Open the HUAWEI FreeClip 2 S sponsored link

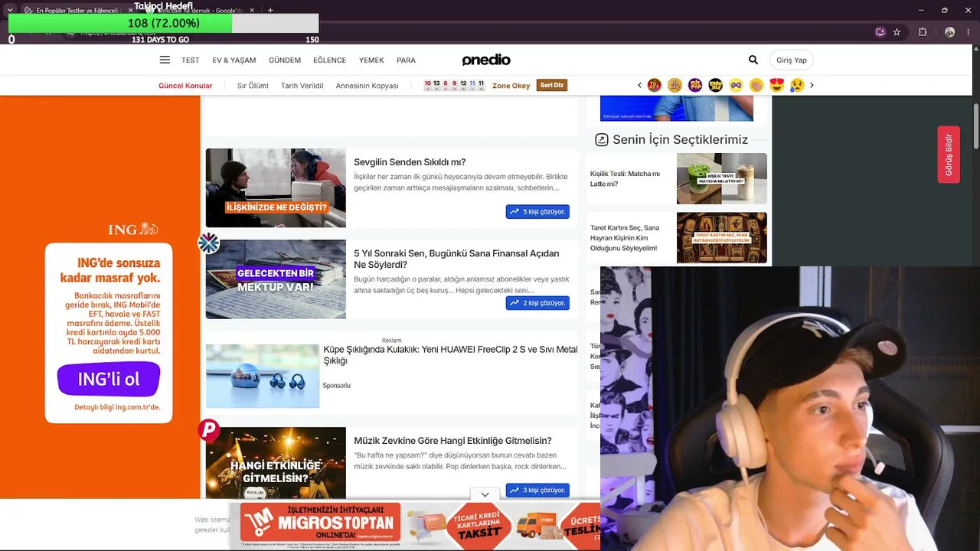[x=450, y=355]
